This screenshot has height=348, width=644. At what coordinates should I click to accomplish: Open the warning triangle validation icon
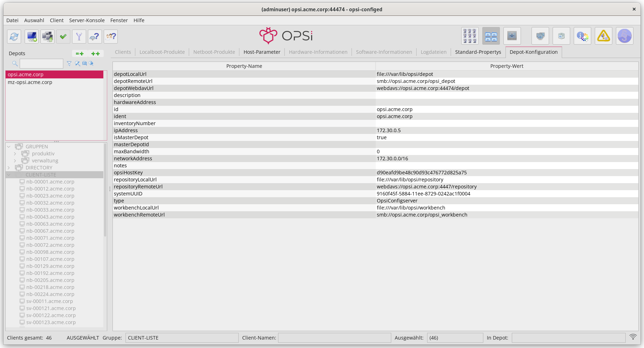[x=604, y=36]
